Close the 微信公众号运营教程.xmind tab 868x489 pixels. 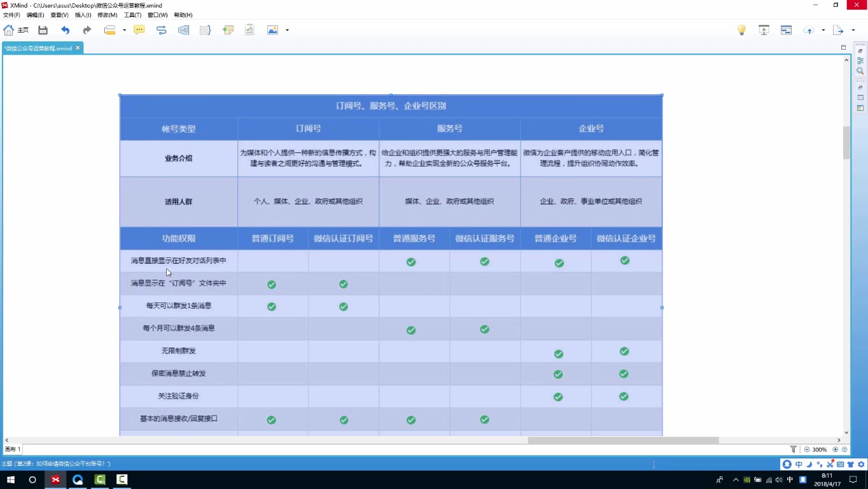tap(78, 48)
